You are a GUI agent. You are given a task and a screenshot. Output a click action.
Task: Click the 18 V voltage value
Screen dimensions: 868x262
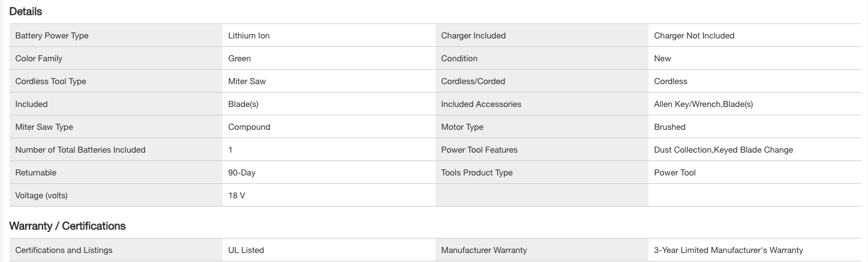coord(236,195)
